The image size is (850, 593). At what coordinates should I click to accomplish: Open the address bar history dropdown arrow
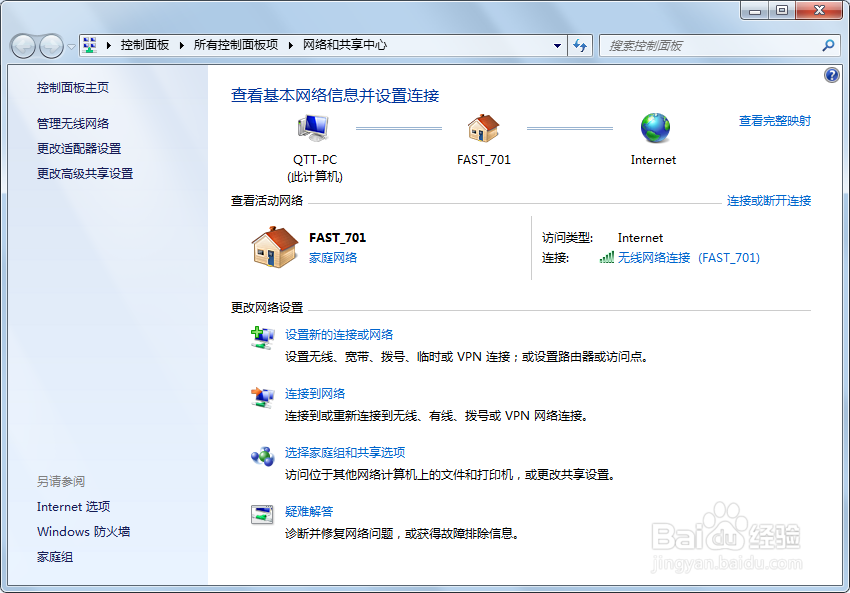point(558,45)
